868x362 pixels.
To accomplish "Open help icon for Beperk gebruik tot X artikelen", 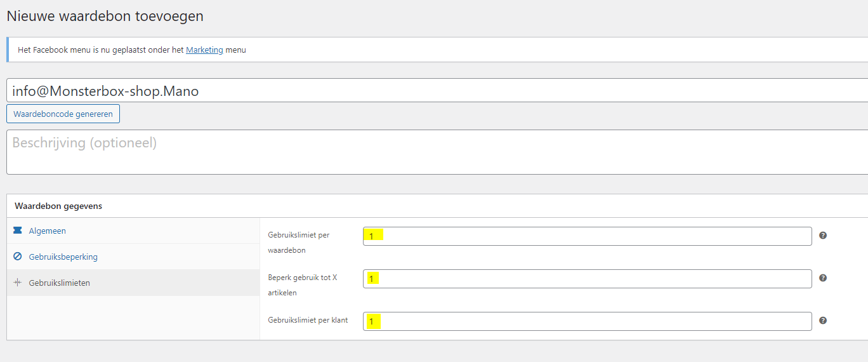I will click(823, 278).
